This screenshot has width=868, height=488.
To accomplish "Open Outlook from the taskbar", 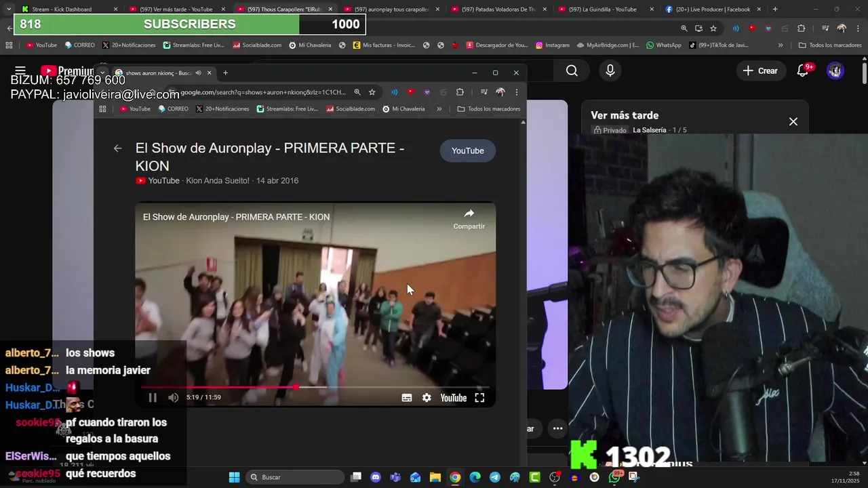I will point(416,477).
